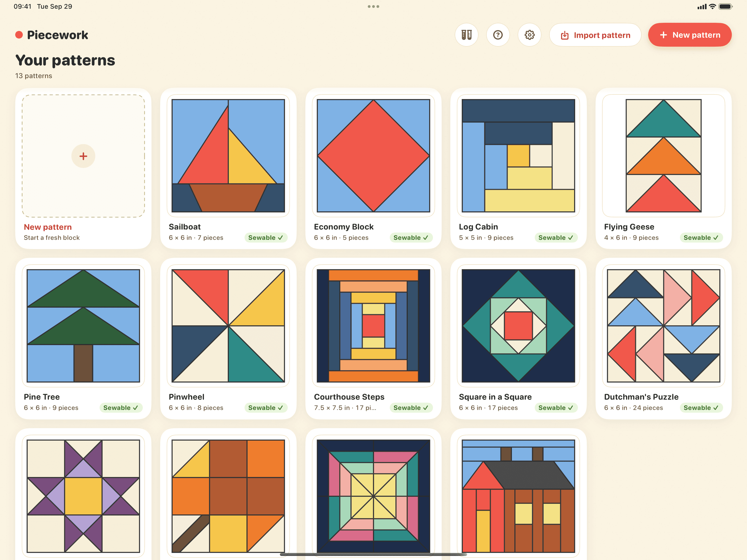This screenshot has height=560, width=747.
Task: Click the '13 patterns' count text
Action: pos(33,76)
